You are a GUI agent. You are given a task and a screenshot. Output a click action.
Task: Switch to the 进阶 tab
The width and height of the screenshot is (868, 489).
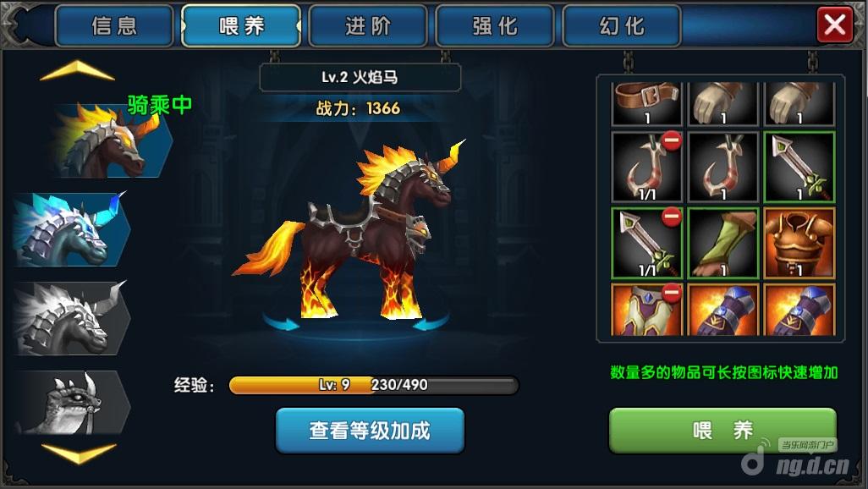[368, 25]
